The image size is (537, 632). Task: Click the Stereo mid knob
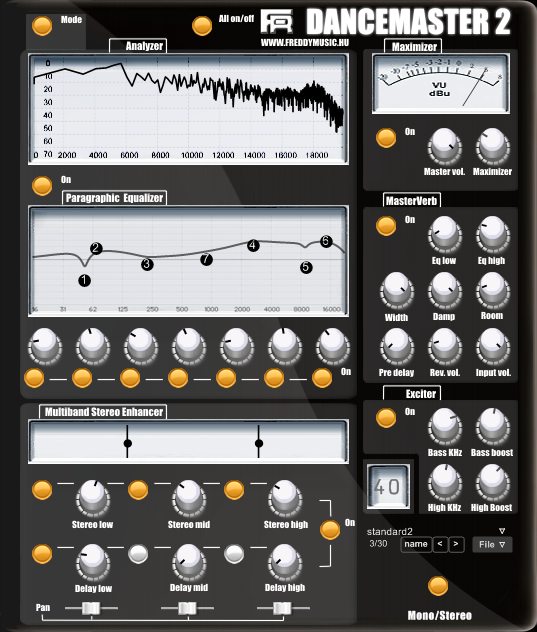point(189,499)
